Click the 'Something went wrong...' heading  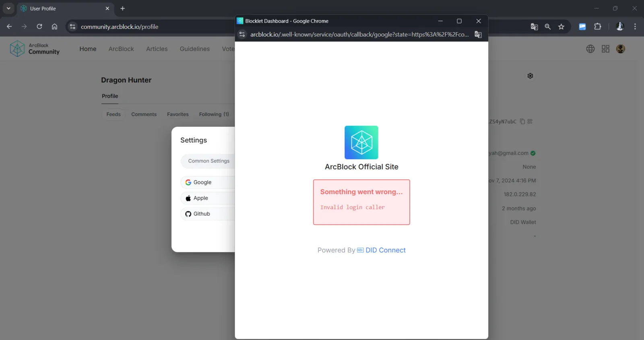coord(361,192)
